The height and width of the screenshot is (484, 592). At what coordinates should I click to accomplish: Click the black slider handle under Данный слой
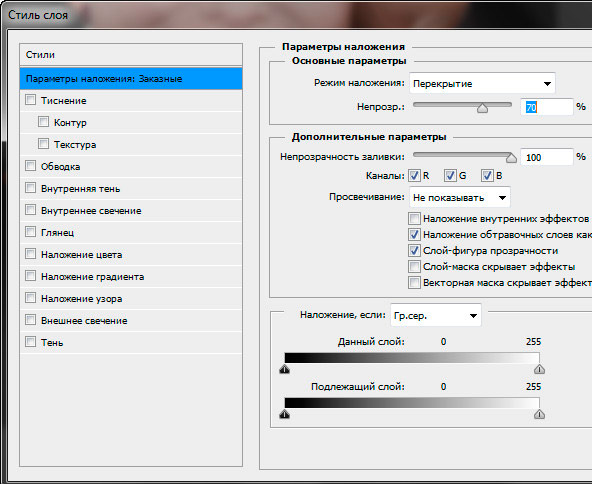point(284,369)
